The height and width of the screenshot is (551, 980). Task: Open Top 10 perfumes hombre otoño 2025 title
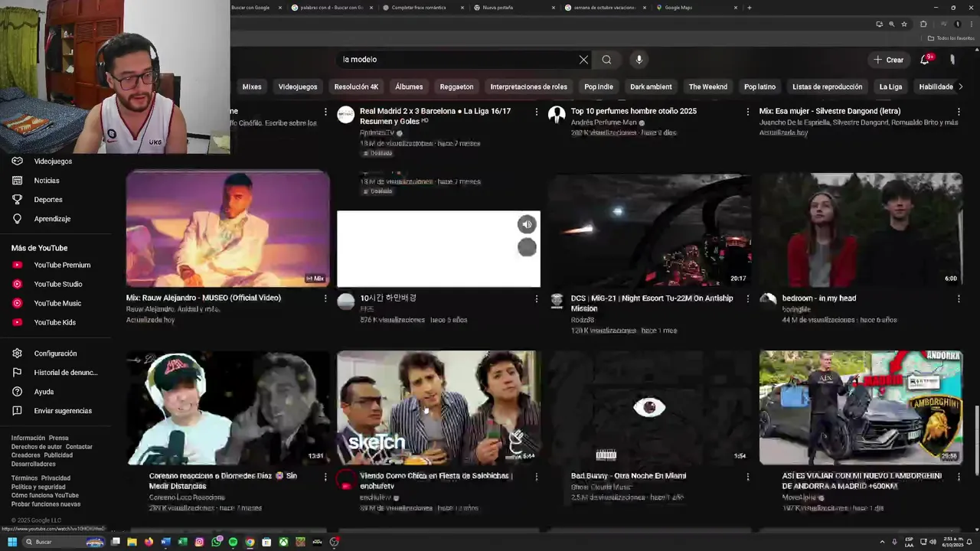[x=634, y=111]
